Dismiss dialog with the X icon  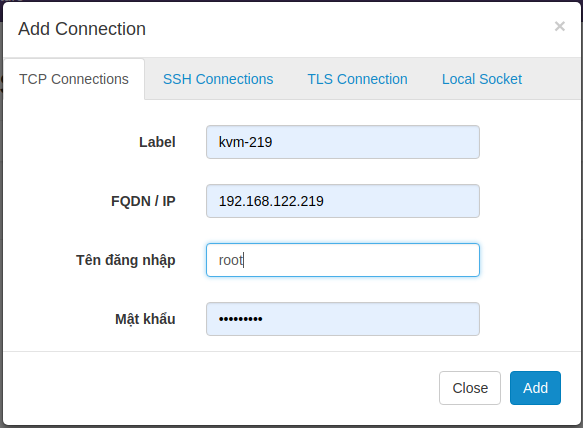(560, 26)
